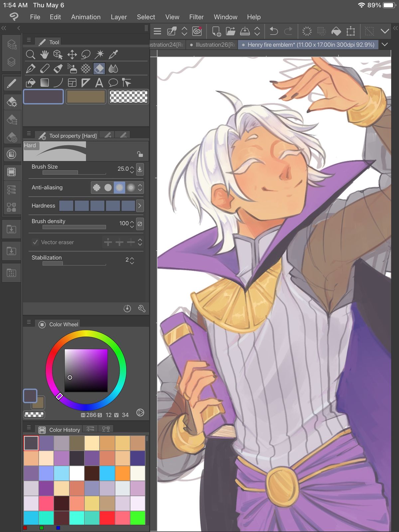Select the Zoom magnifier tool
This screenshot has height=532, width=399.
31,55
